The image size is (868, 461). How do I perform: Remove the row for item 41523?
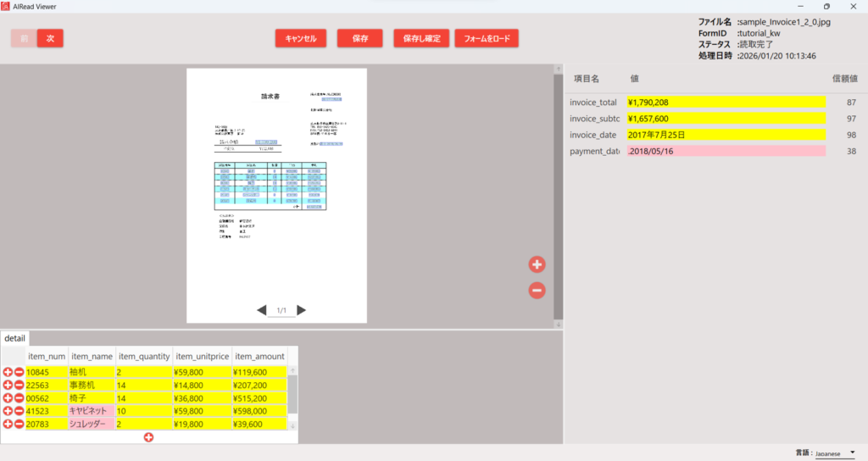point(19,411)
